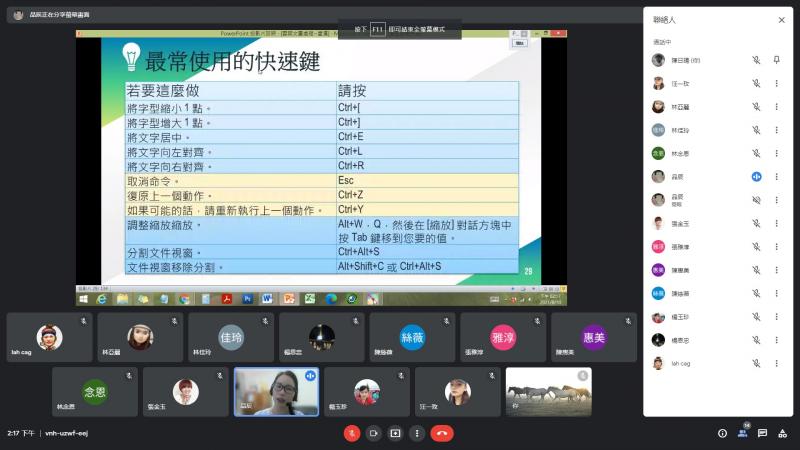Close the 聯絡人 side panel

point(782,20)
